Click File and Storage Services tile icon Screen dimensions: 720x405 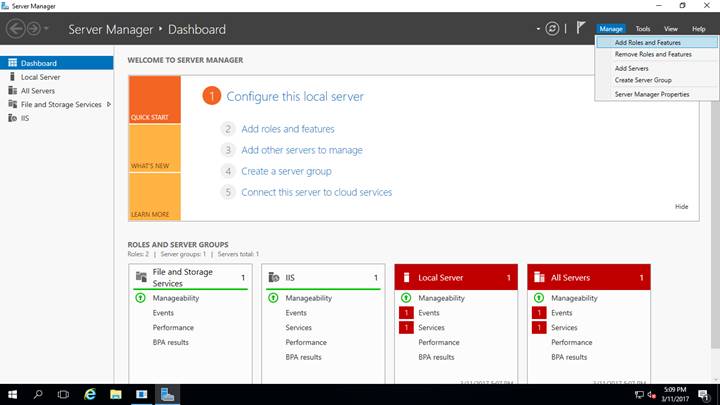tap(141, 276)
